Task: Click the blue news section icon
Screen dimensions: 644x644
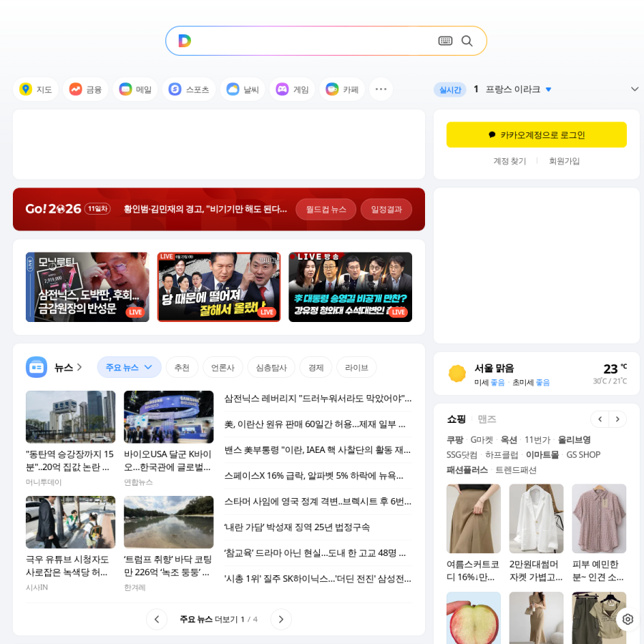Action: point(36,367)
